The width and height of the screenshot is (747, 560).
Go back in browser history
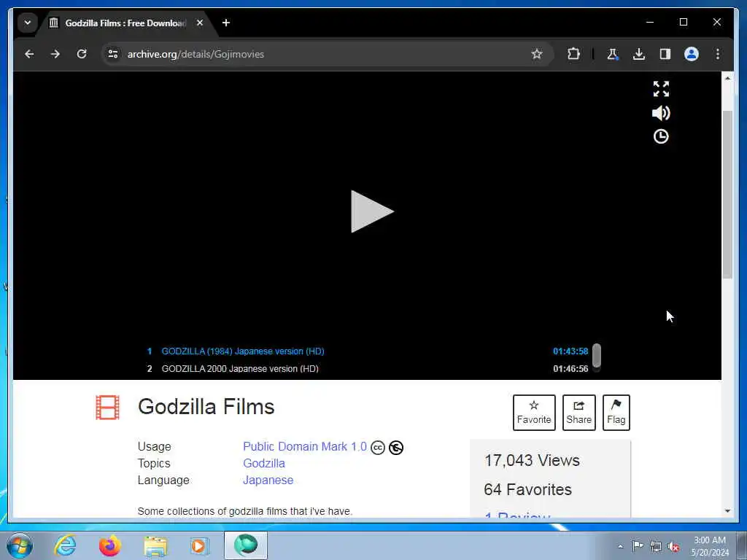[29, 54]
